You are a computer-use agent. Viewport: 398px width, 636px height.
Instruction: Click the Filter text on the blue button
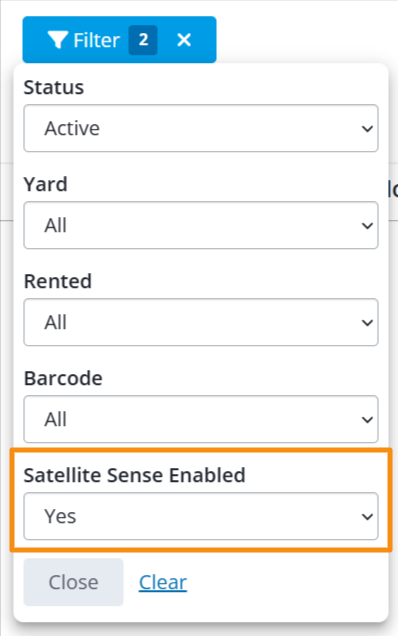97,40
